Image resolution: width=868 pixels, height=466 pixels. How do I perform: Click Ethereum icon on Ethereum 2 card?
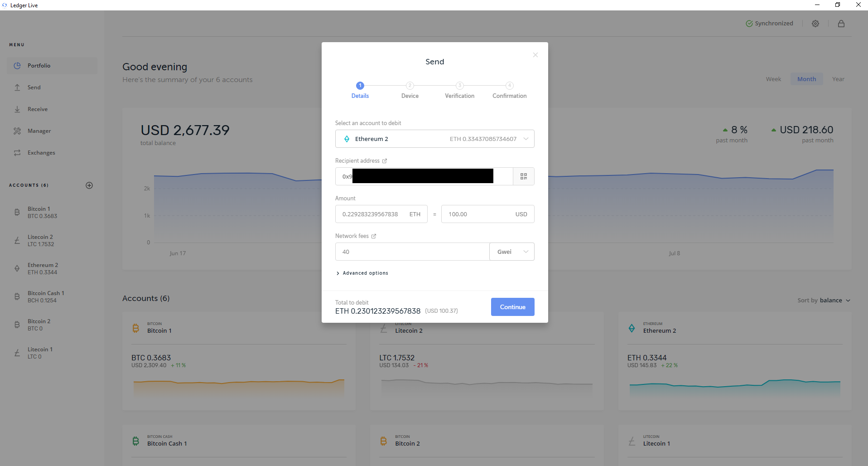(632, 328)
